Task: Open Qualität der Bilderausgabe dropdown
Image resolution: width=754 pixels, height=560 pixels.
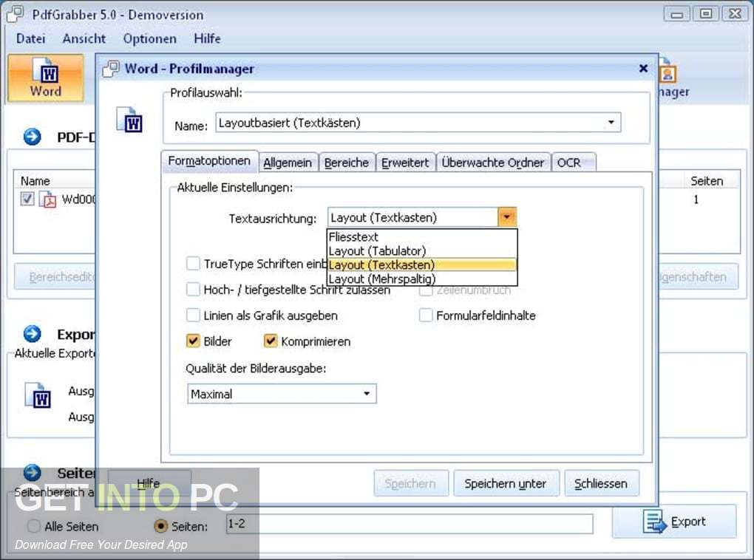Action: pos(367,394)
